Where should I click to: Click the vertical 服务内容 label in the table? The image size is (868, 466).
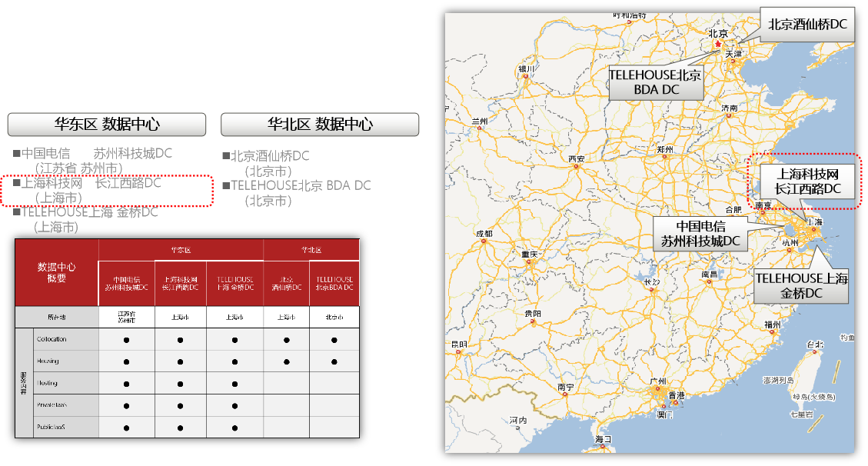pyautogui.click(x=24, y=383)
